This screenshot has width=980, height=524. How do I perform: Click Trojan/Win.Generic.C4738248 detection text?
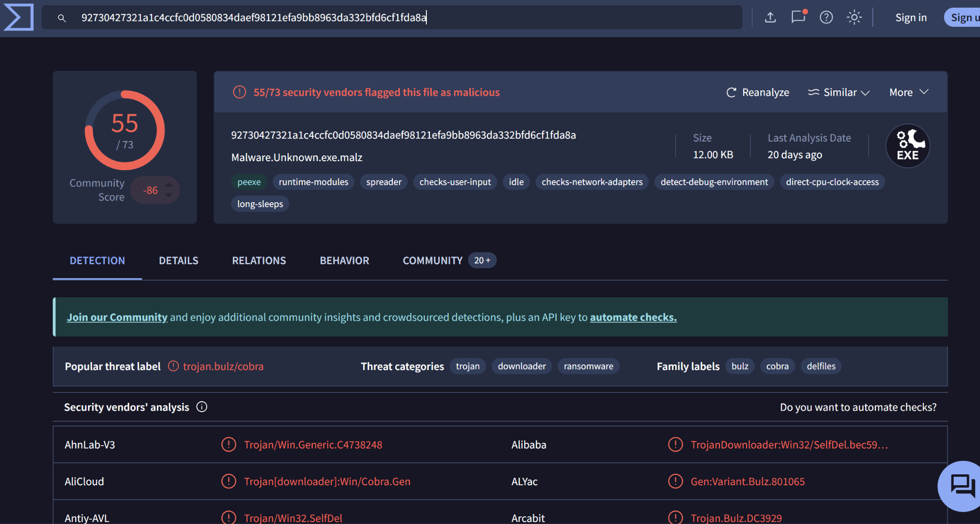(x=313, y=445)
